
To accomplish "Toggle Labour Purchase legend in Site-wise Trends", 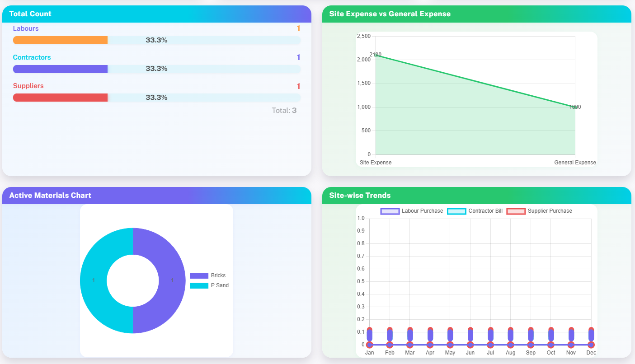I will (412, 211).
